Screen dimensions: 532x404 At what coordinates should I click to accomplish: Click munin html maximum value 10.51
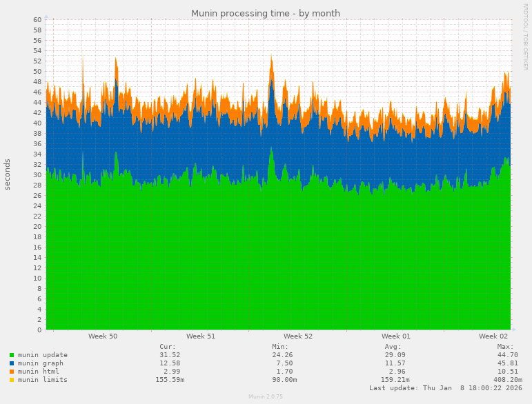click(508, 372)
